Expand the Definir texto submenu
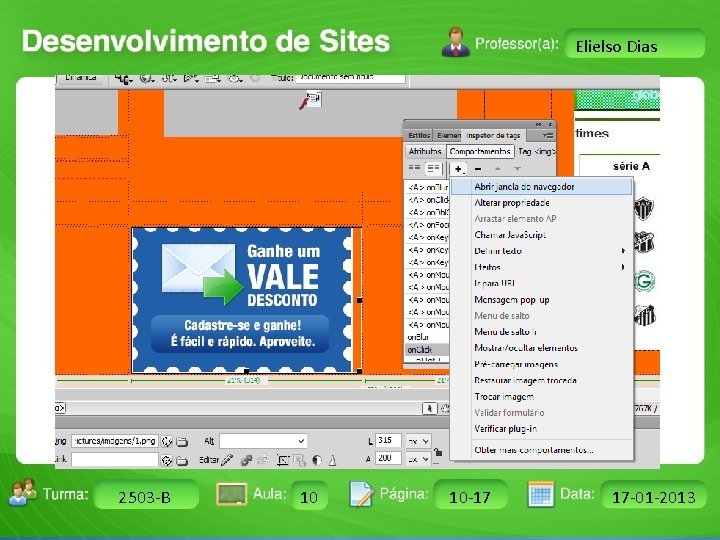 point(623,251)
